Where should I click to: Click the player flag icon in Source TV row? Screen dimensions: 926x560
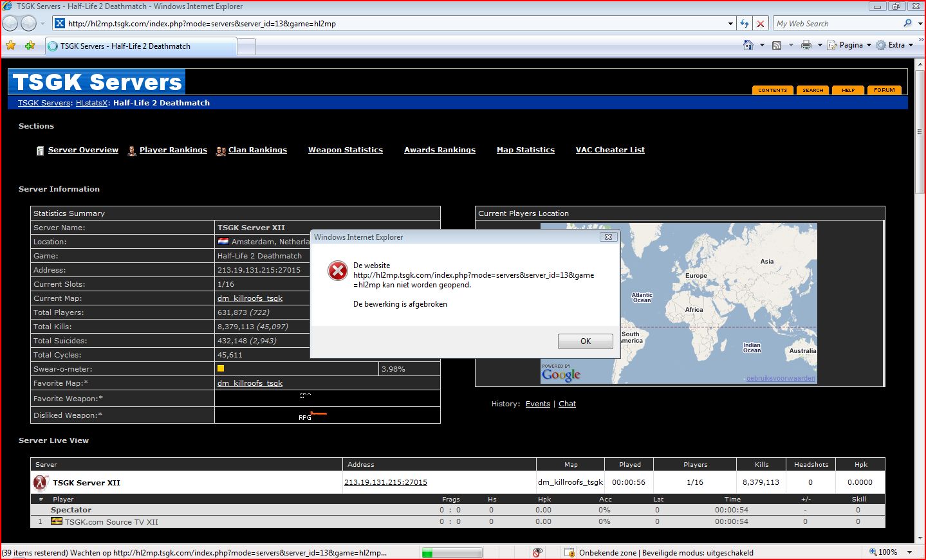pyautogui.click(x=57, y=521)
